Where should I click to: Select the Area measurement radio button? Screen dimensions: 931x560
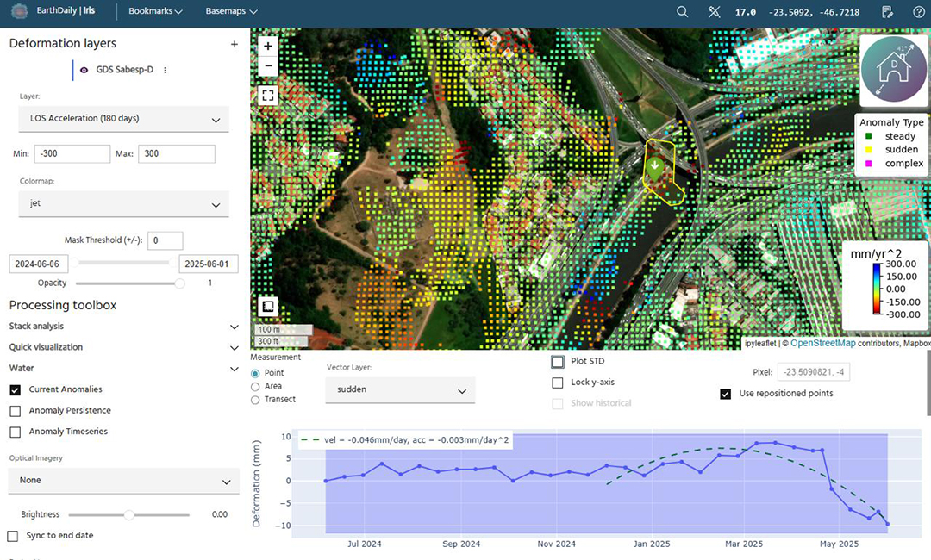(254, 387)
